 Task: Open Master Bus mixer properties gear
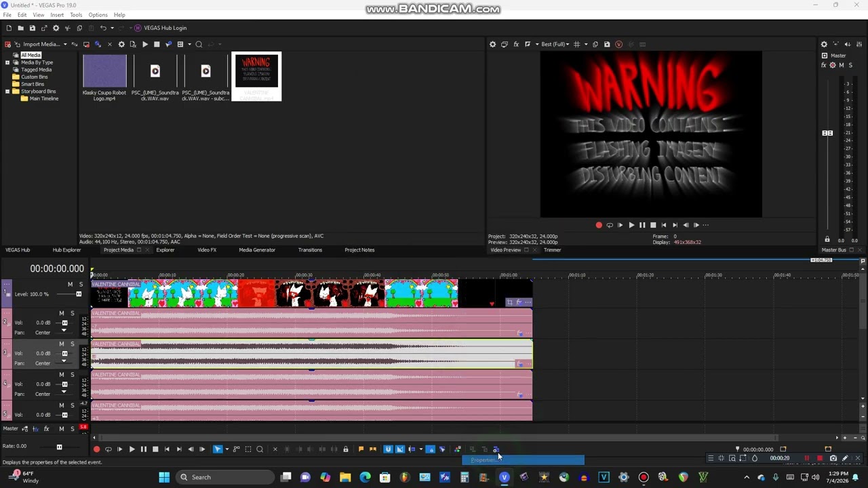click(824, 44)
